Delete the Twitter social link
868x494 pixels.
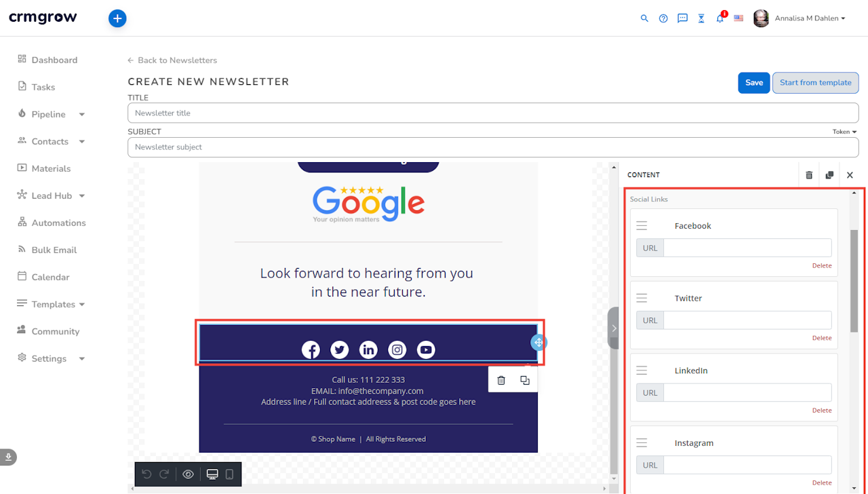click(x=822, y=338)
